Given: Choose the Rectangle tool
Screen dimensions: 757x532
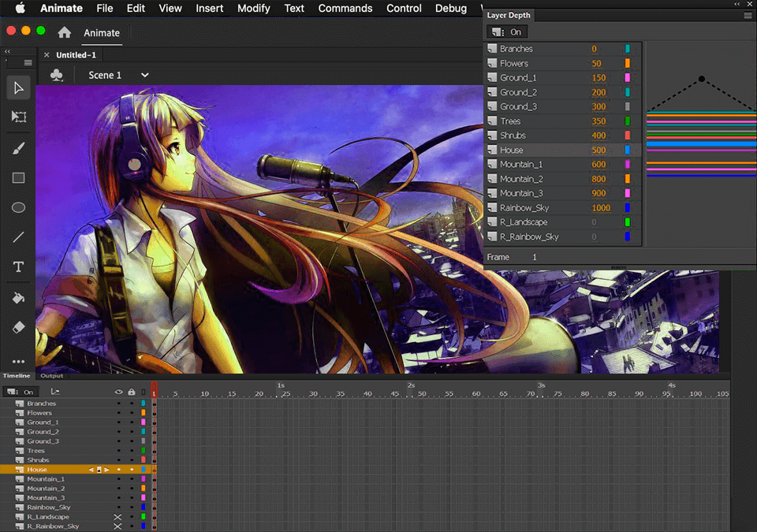Looking at the screenshot, I should [x=18, y=178].
